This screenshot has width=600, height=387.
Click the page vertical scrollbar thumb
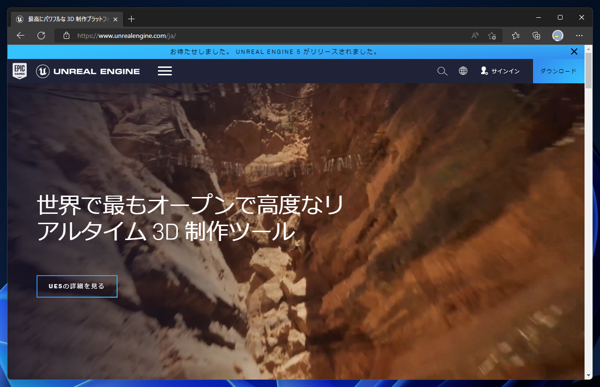[589, 71]
